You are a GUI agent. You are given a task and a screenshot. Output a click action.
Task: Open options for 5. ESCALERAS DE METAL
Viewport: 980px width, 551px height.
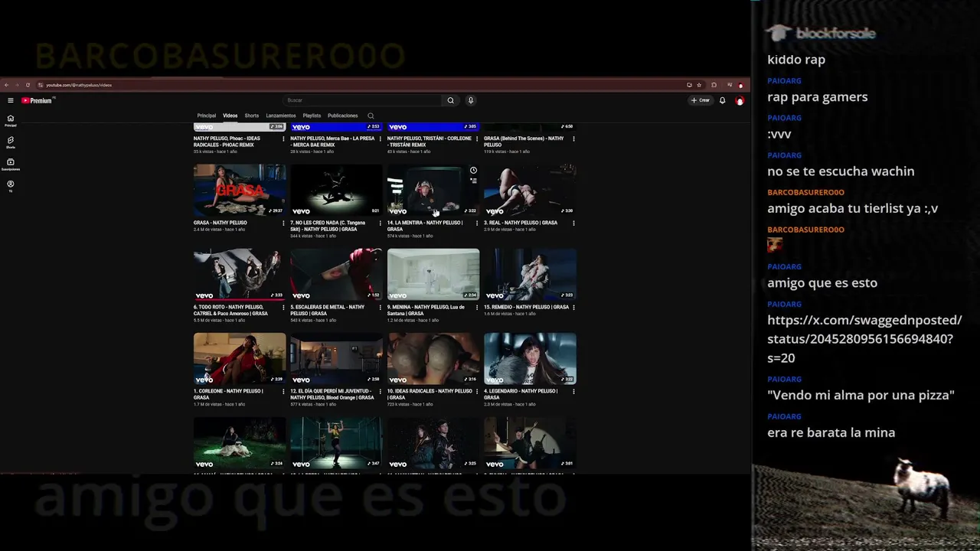380,308
